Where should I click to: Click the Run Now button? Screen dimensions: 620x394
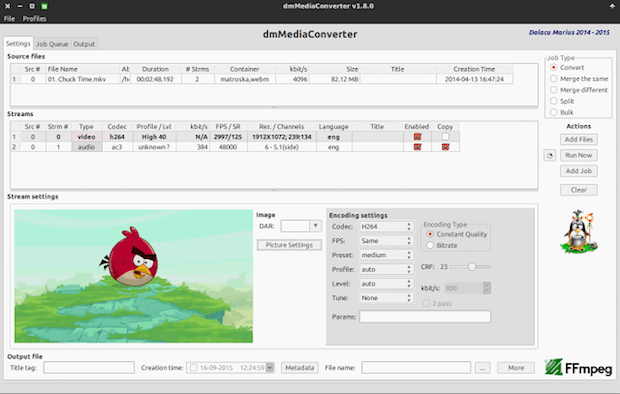tap(578, 155)
